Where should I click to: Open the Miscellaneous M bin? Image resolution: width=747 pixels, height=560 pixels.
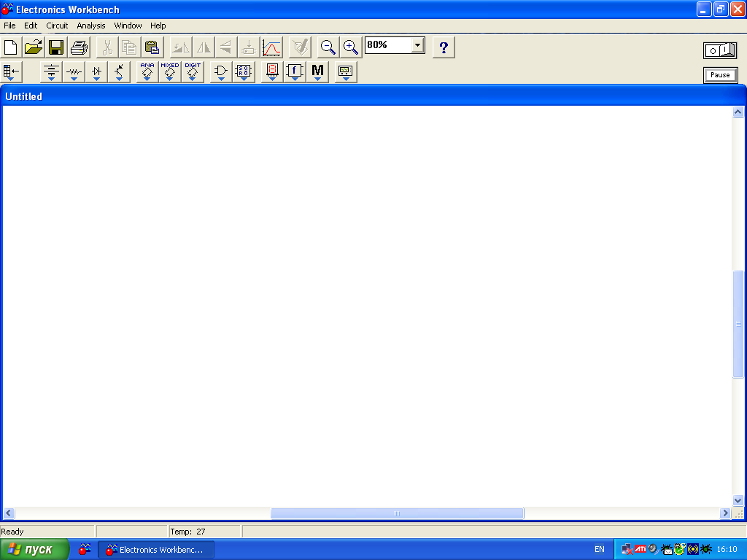tap(317, 71)
